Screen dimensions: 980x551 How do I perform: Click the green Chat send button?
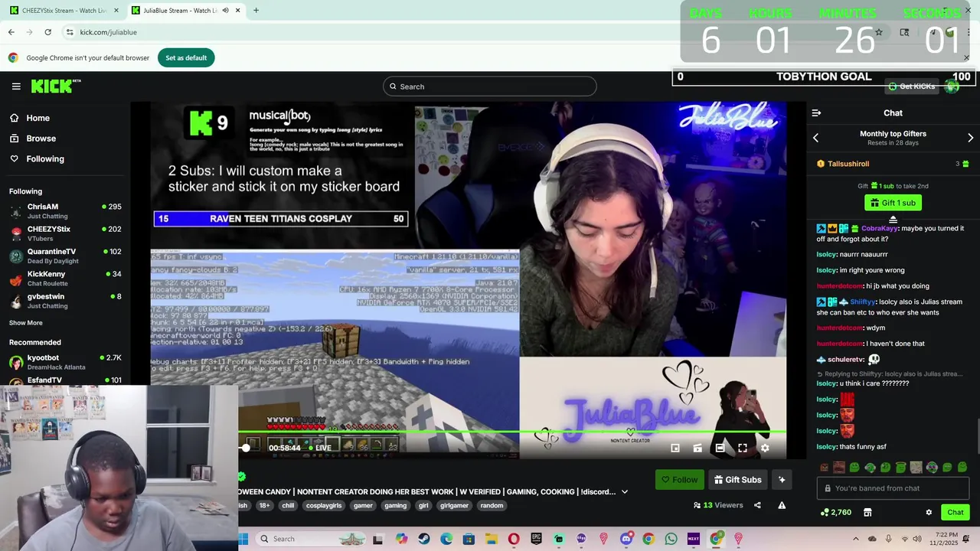click(955, 513)
